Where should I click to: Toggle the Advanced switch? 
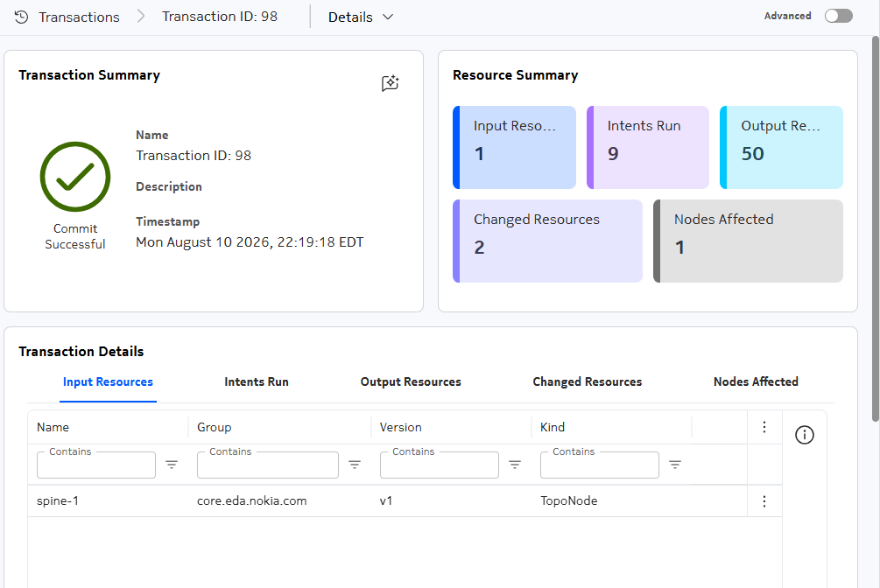(x=839, y=16)
